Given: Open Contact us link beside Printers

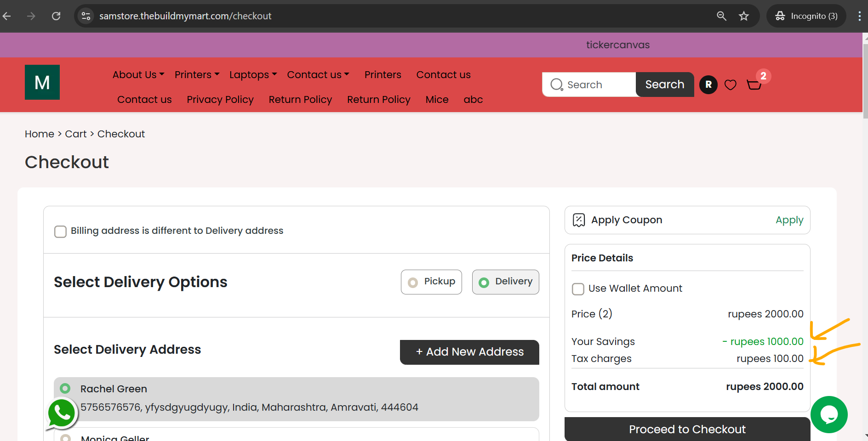Looking at the screenshot, I should [x=443, y=74].
